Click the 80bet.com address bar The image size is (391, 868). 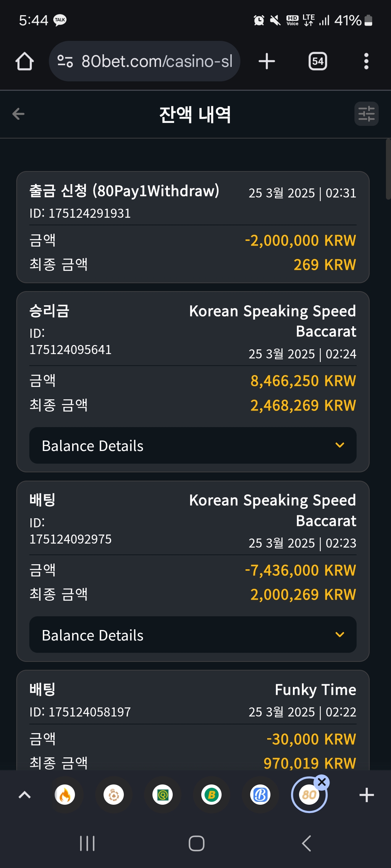[x=144, y=61]
